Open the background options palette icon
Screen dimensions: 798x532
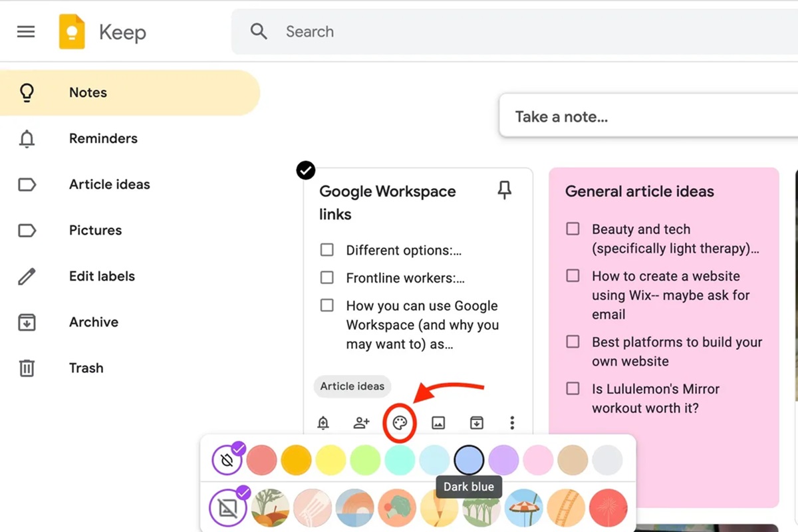pos(400,423)
